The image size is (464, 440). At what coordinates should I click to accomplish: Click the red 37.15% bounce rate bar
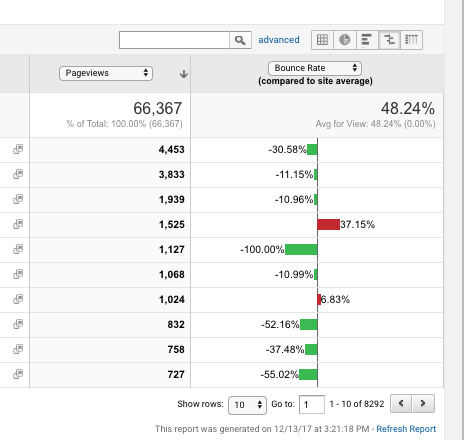click(x=329, y=224)
